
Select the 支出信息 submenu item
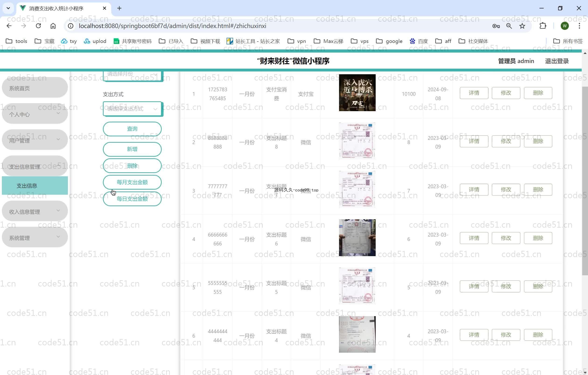point(35,186)
